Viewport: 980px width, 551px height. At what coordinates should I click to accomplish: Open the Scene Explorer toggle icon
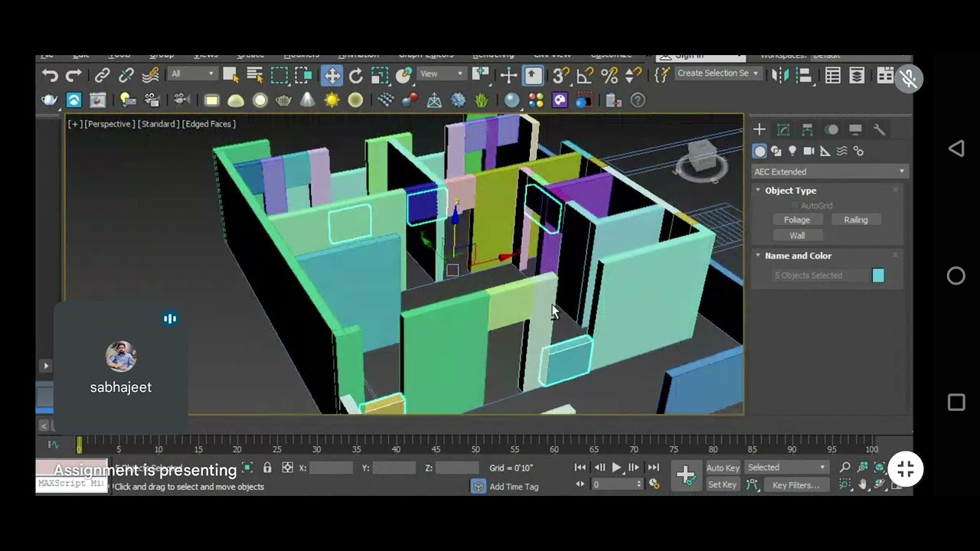[833, 75]
